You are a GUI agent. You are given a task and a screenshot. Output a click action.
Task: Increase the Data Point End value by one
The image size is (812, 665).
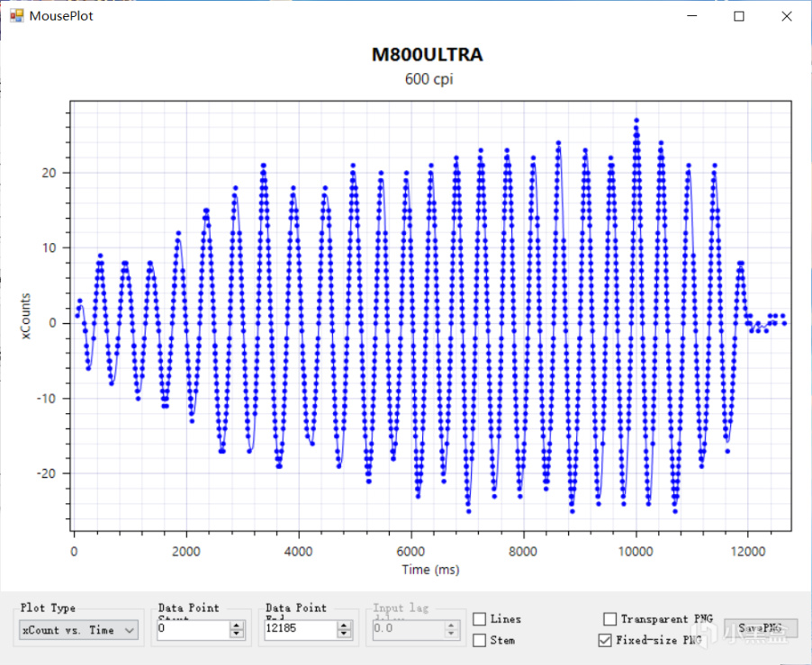(344, 625)
